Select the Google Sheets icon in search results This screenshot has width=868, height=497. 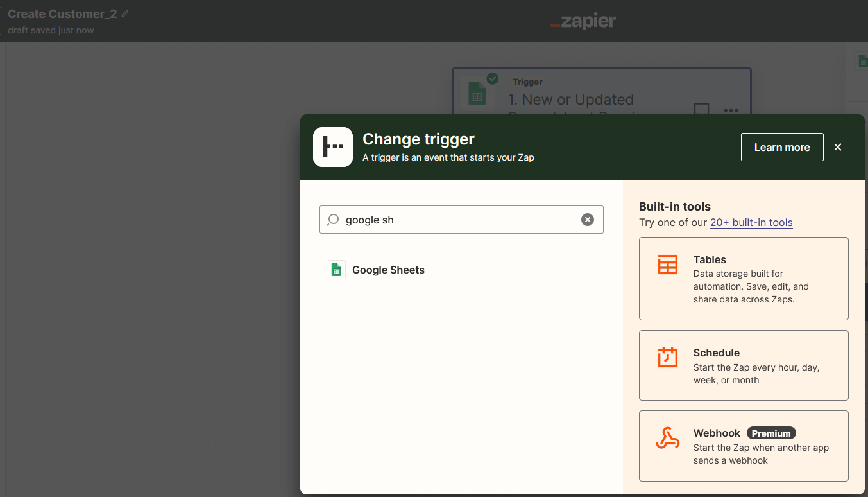[x=336, y=270]
